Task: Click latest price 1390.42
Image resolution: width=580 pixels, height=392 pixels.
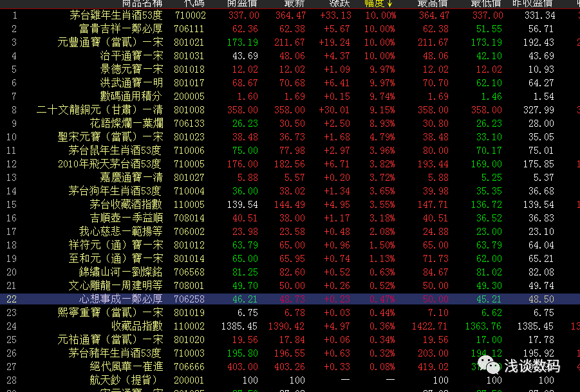Action: pyautogui.click(x=286, y=326)
